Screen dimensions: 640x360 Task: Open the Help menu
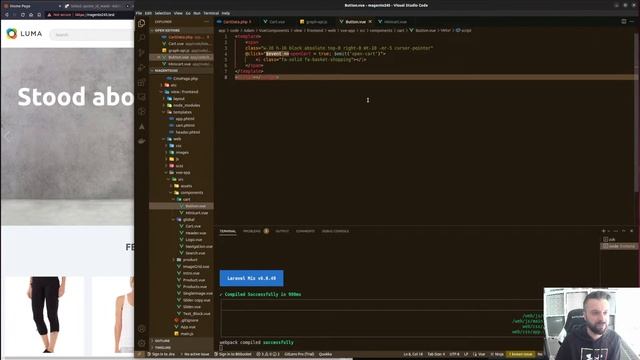click(226, 13)
